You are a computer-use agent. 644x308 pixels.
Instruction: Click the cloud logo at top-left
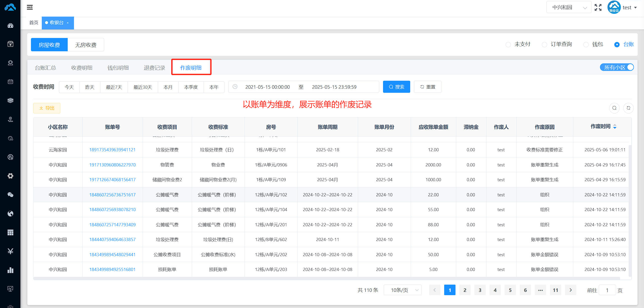10,7
